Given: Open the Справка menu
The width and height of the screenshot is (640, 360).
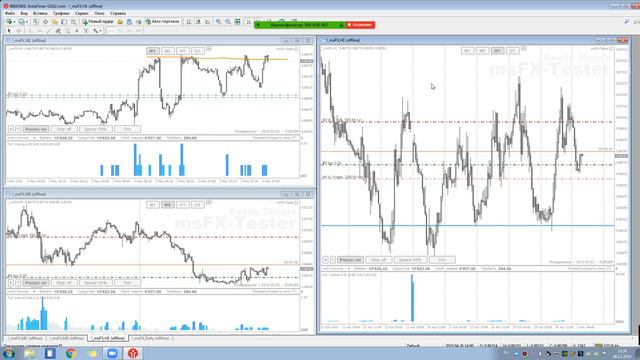Looking at the screenshot, I should pyautogui.click(x=118, y=13).
